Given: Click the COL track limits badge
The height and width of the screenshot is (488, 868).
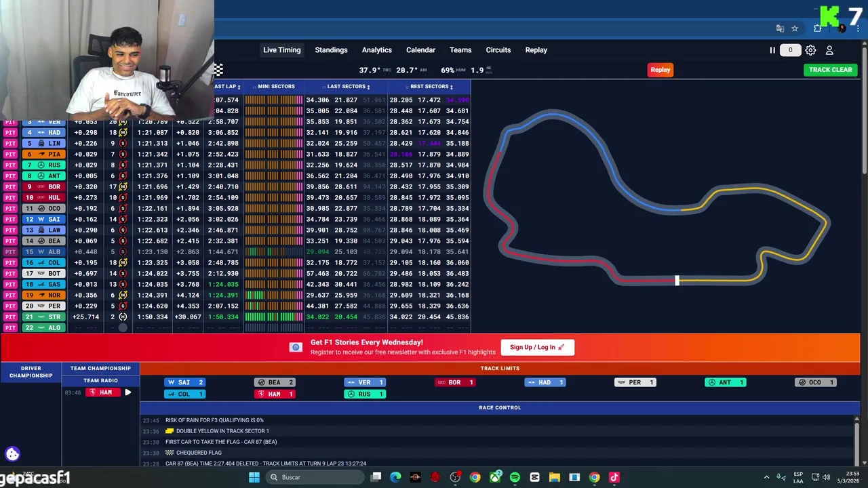Looking at the screenshot, I should coord(186,394).
